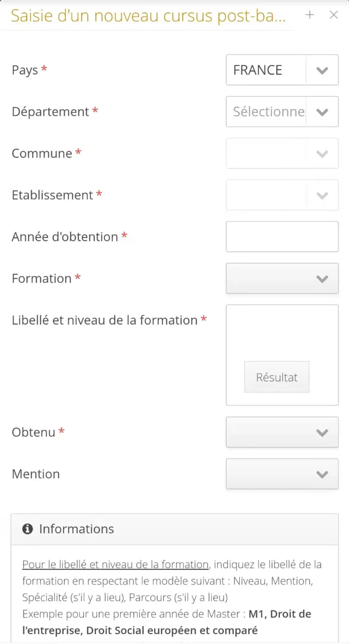Open the Etablissement dropdown
Image resolution: width=349 pixels, height=644 pixels.
pos(282,195)
